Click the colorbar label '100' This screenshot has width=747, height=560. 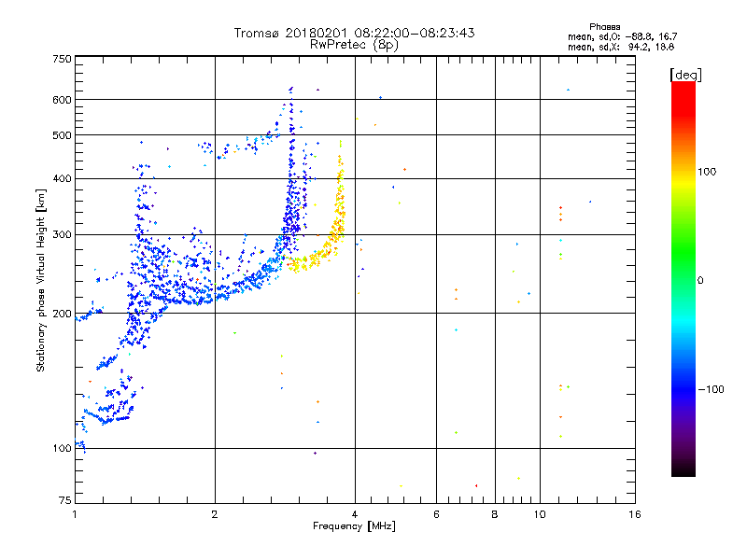point(707,172)
